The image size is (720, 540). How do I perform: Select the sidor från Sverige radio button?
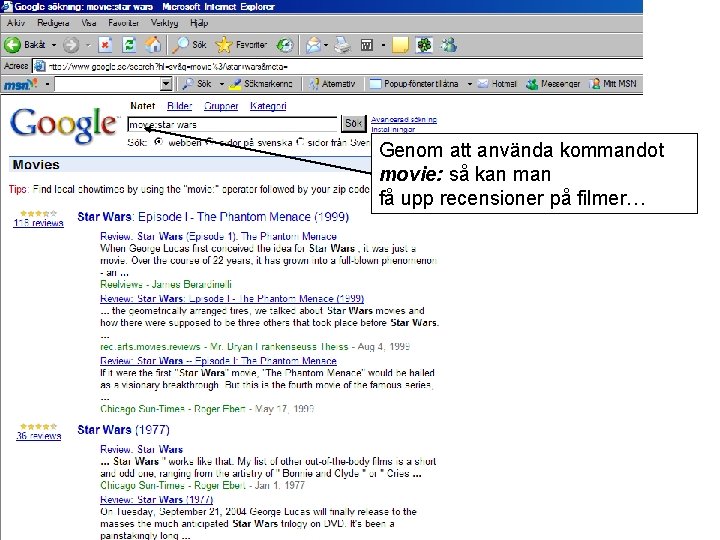pos(300,142)
